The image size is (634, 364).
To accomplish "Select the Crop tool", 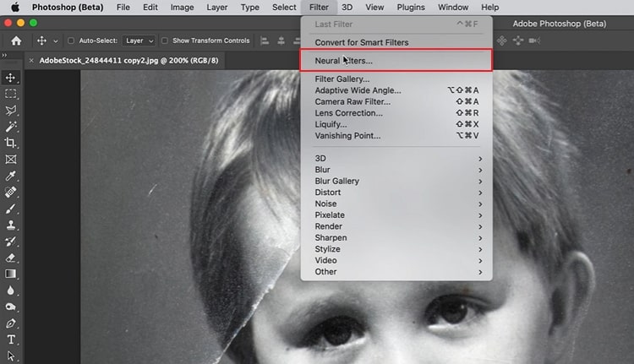I will (x=10, y=143).
